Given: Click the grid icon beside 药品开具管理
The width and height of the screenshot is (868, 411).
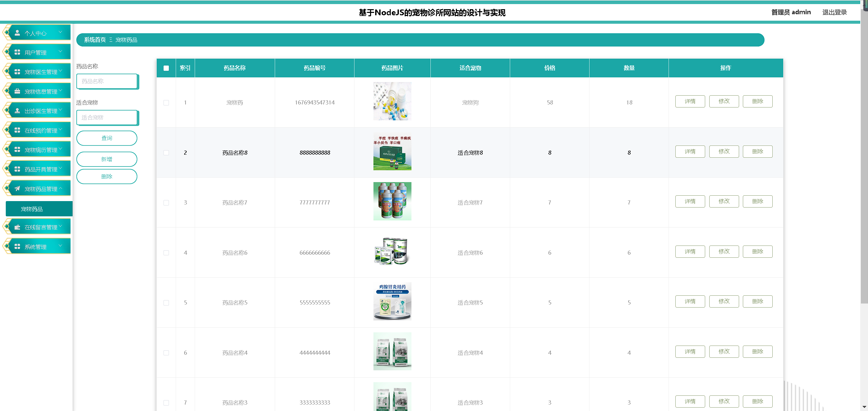Looking at the screenshot, I should pos(17,169).
